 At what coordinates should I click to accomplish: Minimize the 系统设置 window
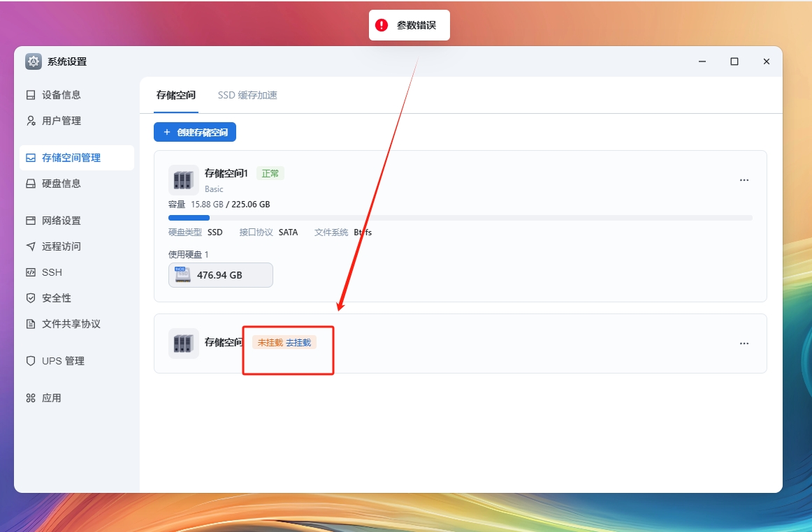702,61
